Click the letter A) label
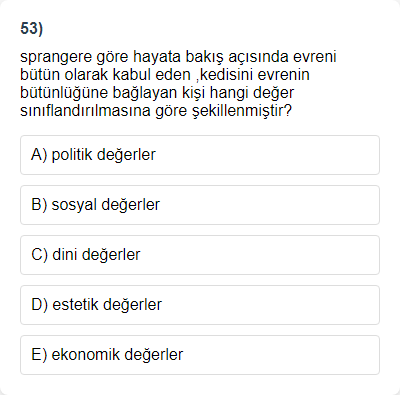Screen dimensions: 400x395 pos(39,155)
